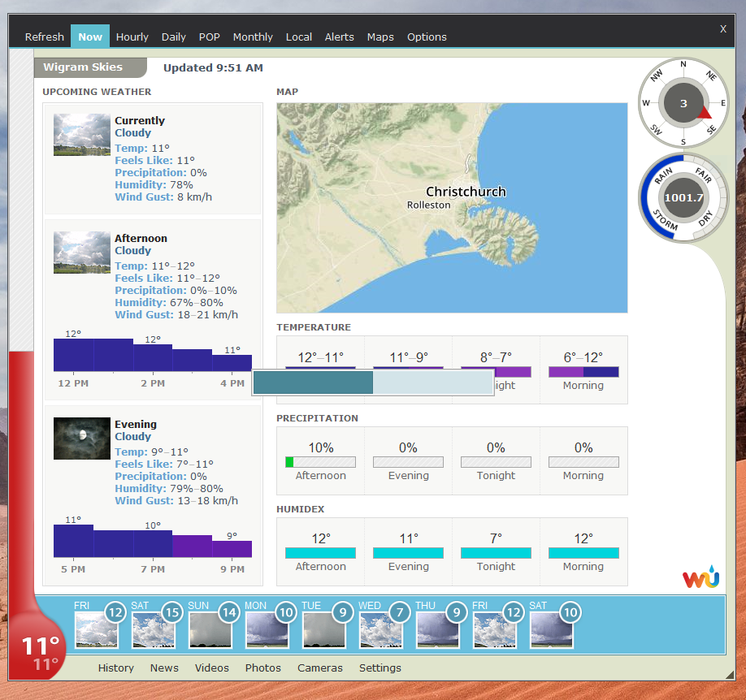The height and width of the screenshot is (700, 746).
Task: Open the Options menu
Action: pyautogui.click(x=427, y=37)
